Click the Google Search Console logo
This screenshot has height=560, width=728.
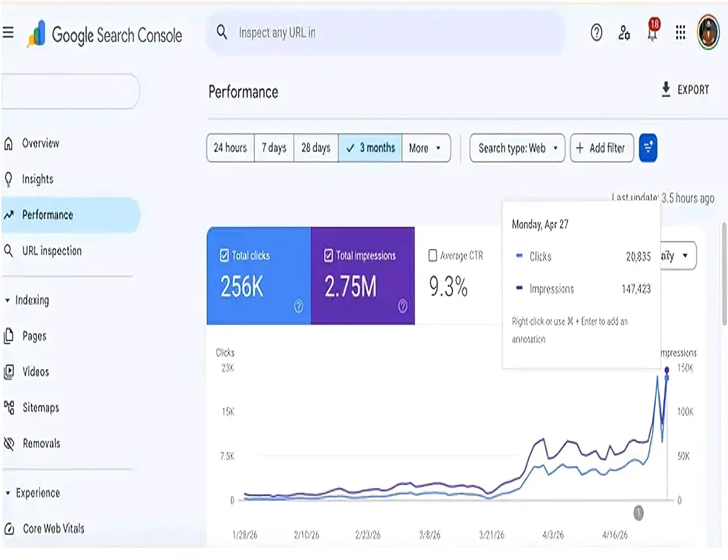tap(105, 35)
